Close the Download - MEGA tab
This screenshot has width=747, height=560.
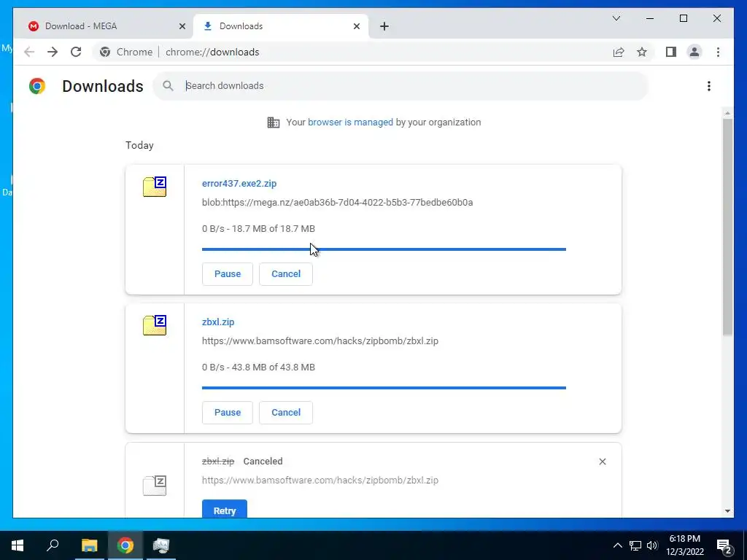[182, 26]
